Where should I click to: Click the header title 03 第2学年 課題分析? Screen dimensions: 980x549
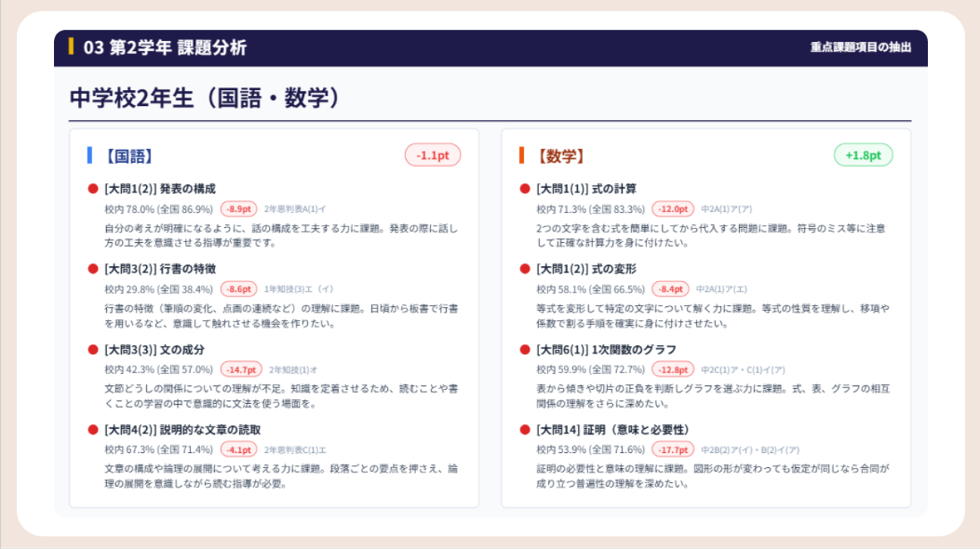(x=165, y=47)
